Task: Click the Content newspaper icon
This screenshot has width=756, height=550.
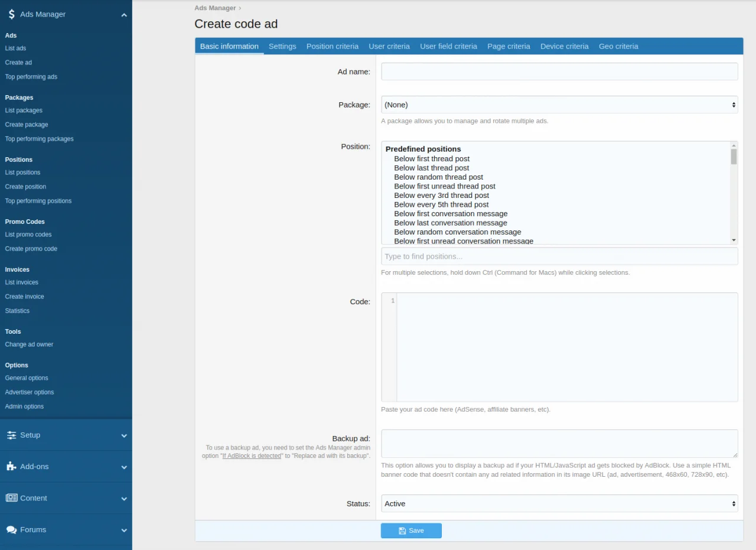Action: pos(11,498)
